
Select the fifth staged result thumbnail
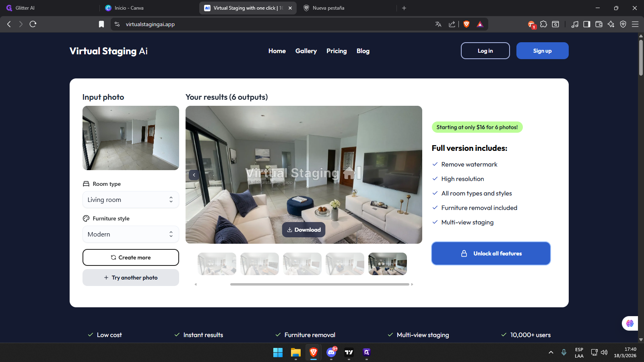(387, 264)
